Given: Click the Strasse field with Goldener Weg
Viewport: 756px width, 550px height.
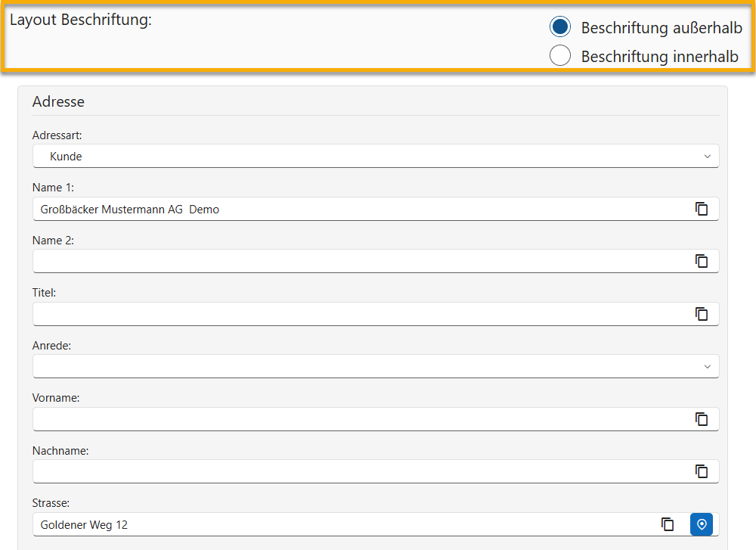Looking at the screenshot, I should tap(340, 524).
